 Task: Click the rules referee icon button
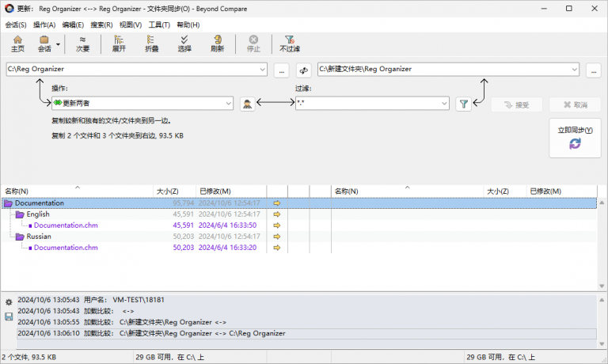click(x=247, y=104)
